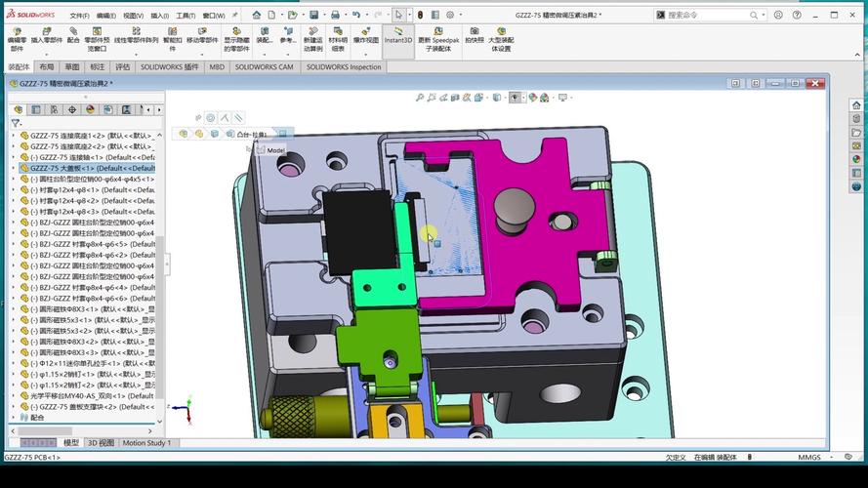Select 圆形磁铁5x3<1> in the feature tree
Image resolution: width=868 pixels, height=488 pixels.
(92, 320)
